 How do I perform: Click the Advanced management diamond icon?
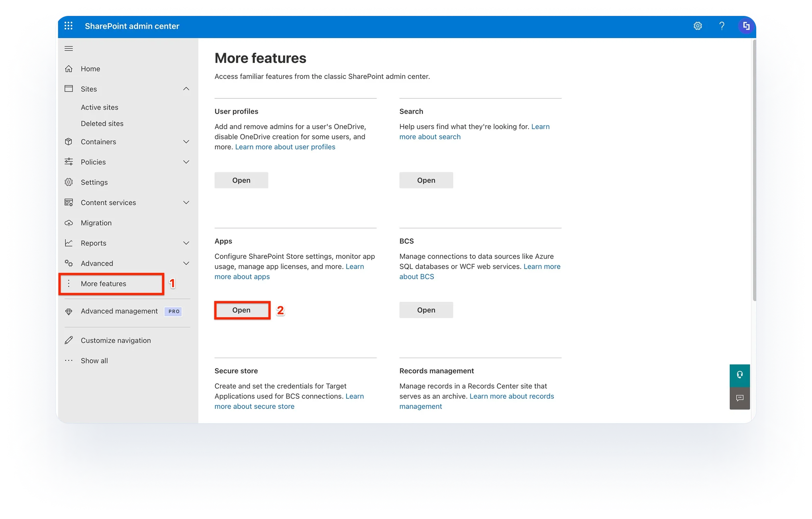pyautogui.click(x=69, y=311)
